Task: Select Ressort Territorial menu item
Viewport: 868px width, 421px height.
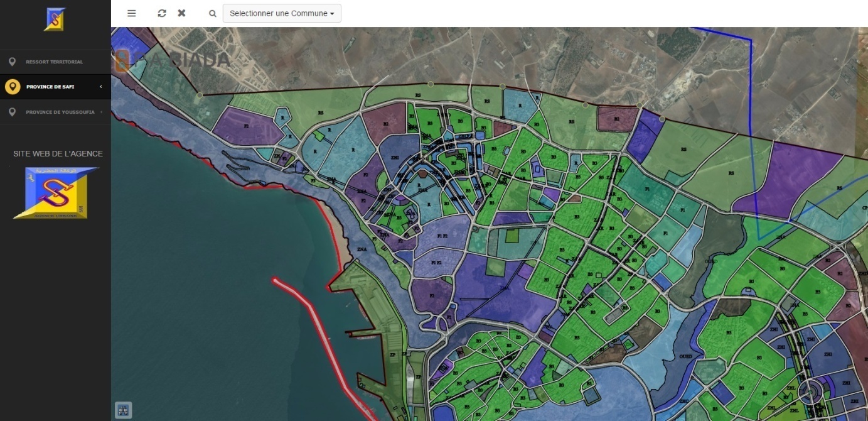Action: tap(54, 62)
